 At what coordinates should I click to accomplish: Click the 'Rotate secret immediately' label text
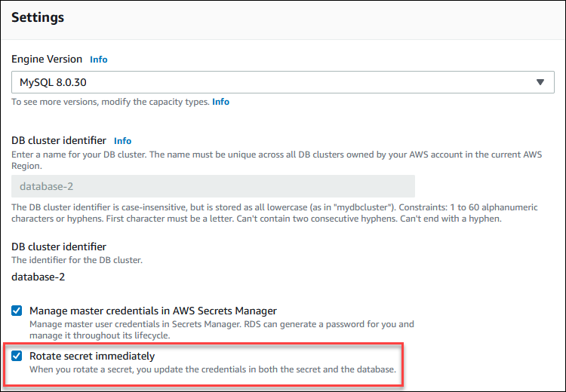pos(92,356)
